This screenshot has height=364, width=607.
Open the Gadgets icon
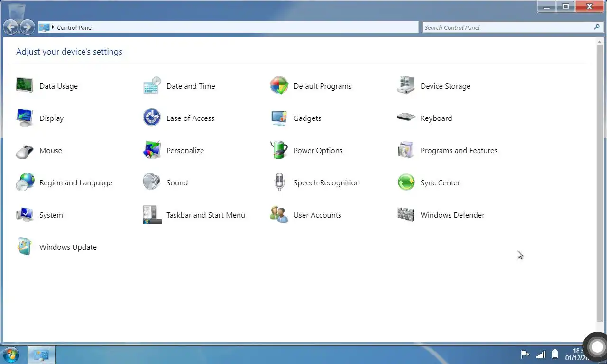279,118
